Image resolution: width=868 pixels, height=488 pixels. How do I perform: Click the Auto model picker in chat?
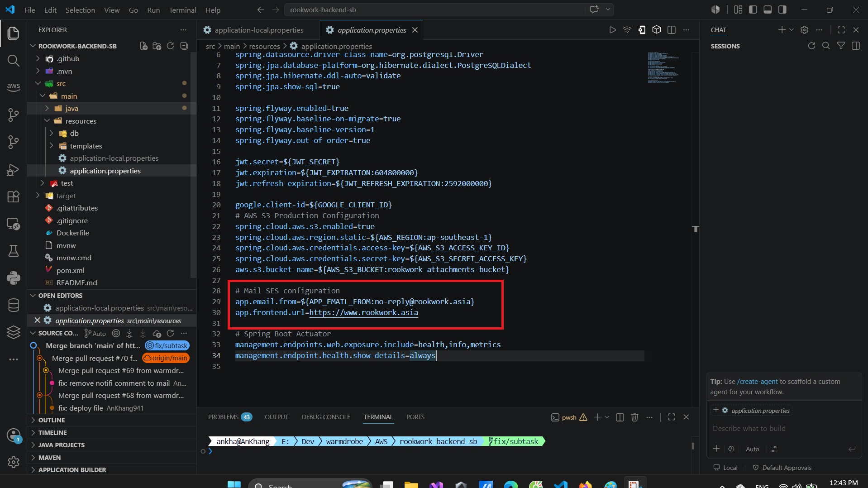pos(752,449)
